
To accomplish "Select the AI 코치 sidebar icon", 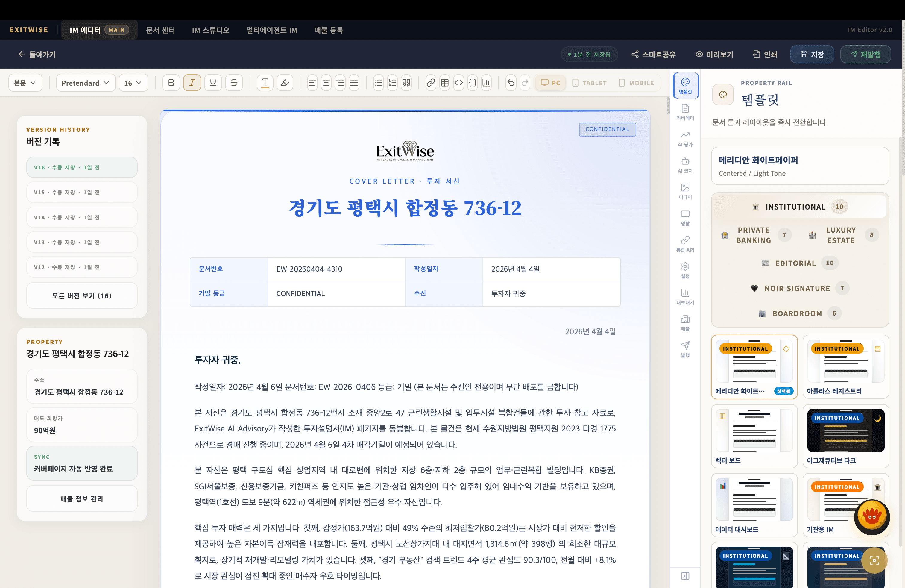I will (685, 164).
